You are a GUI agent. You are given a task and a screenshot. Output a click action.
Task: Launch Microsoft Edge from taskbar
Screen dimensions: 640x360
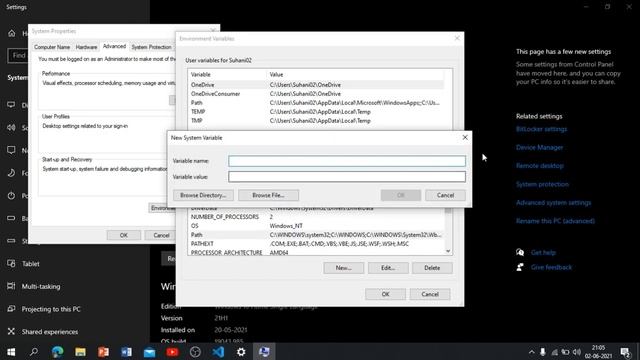[57, 352]
